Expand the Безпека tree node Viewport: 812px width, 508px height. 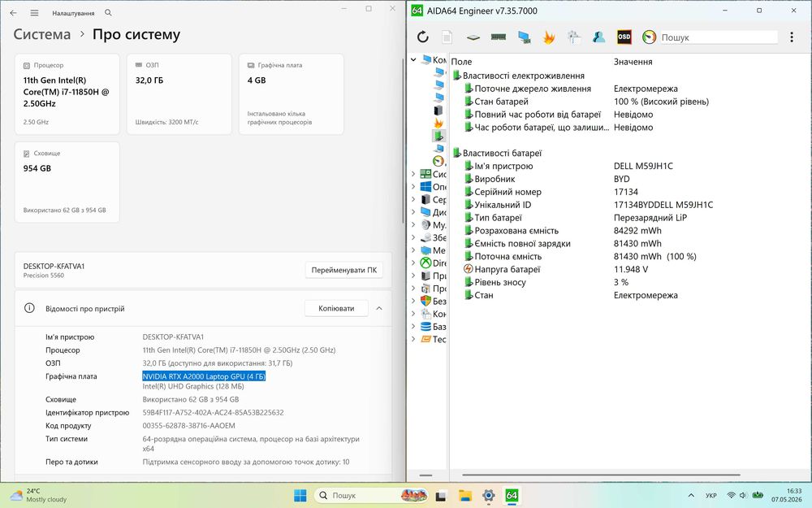tap(413, 301)
